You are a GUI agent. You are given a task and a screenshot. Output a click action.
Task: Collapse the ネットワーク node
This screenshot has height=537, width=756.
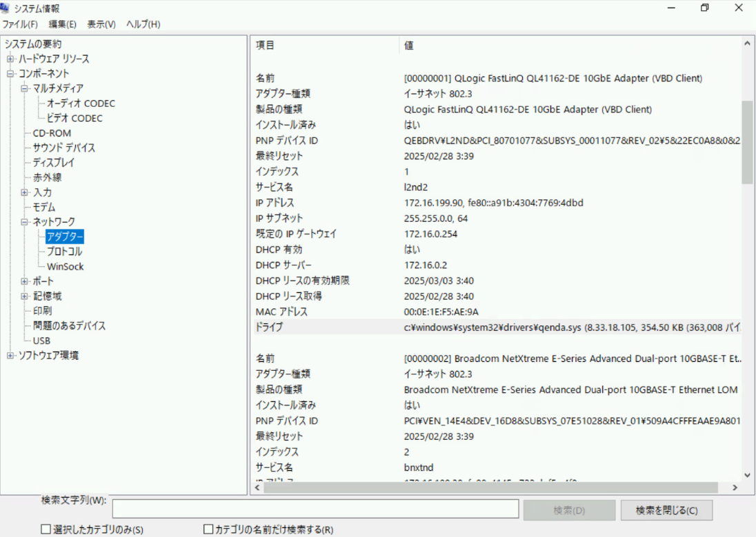click(24, 222)
